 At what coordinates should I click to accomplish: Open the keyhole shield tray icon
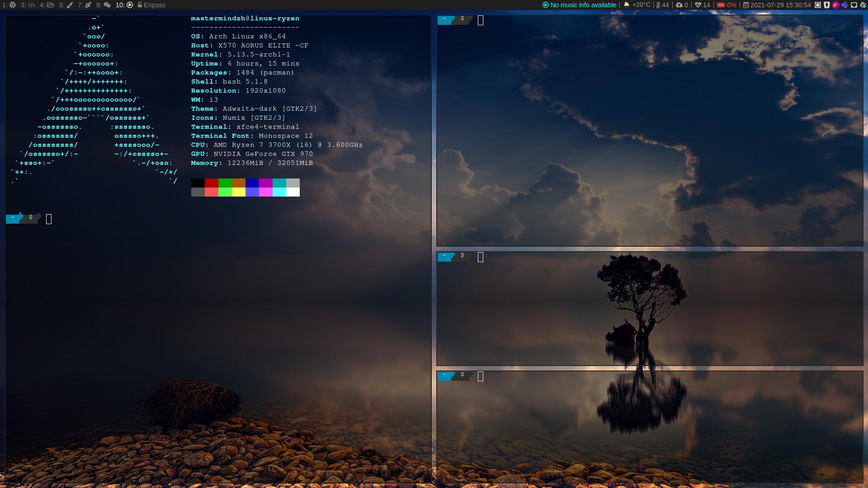pyautogui.click(x=827, y=5)
